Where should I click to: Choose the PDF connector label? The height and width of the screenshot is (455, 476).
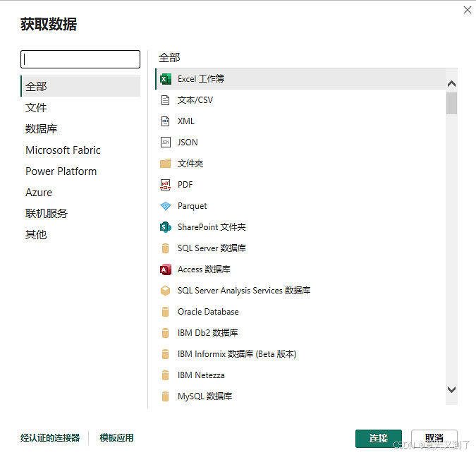[x=185, y=185]
